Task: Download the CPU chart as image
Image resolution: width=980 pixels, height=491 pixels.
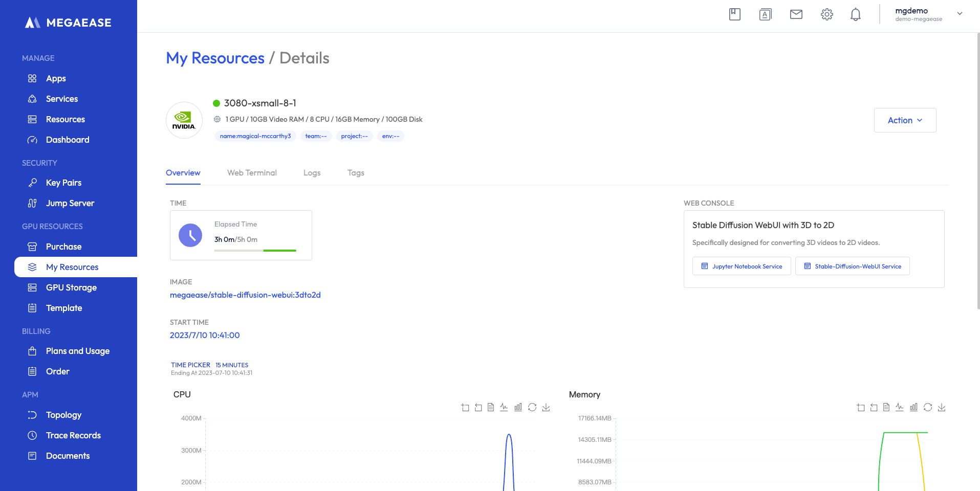Action: click(x=546, y=407)
